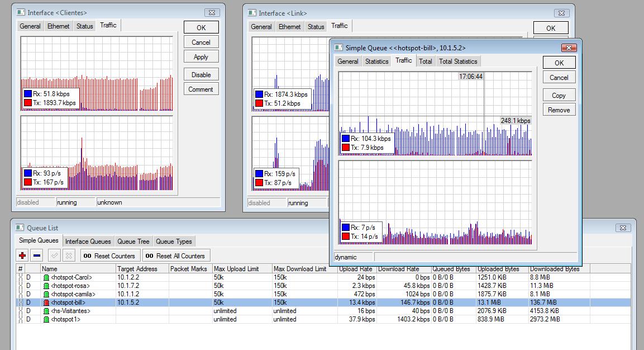The image size is (644, 350).
Task: Open the Queue Types tab
Action: coord(174,242)
